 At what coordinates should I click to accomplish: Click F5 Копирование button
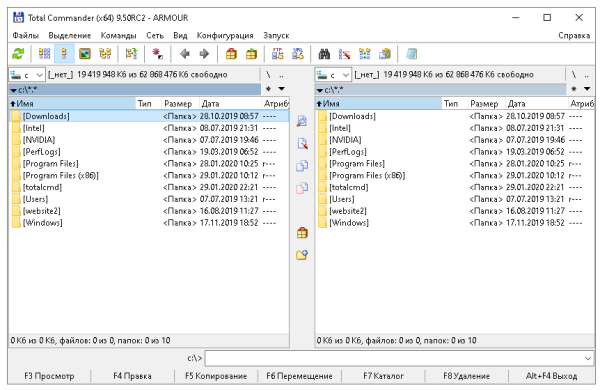(216, 376)
